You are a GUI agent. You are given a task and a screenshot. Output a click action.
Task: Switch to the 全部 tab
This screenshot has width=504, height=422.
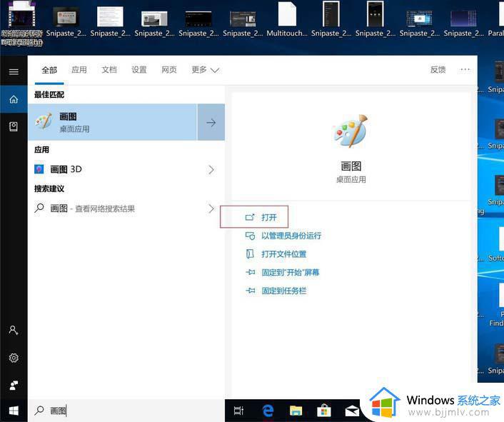[49, 70]
